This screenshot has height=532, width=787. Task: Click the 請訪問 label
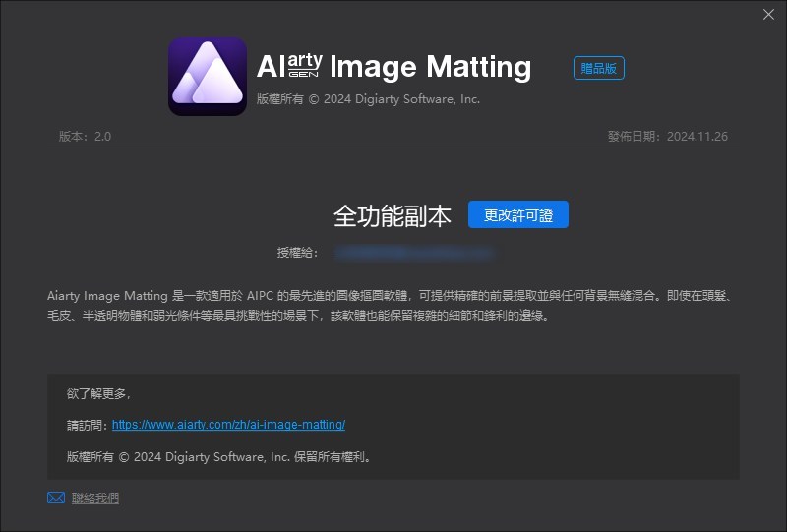pos(88,425)
